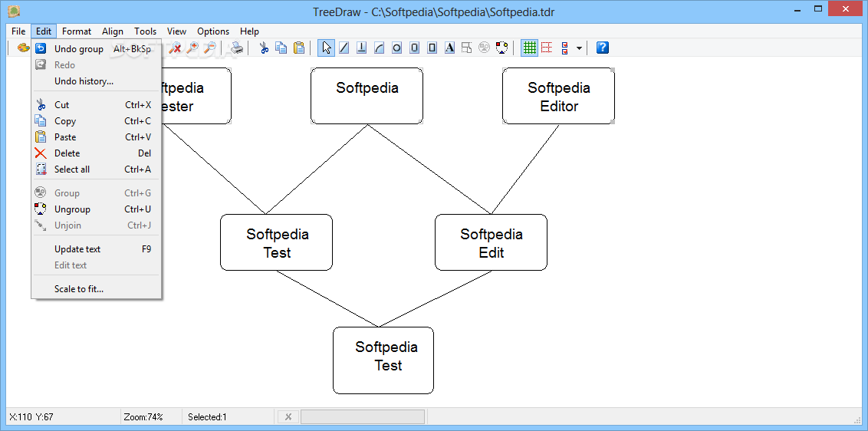
Task: Select the Softpedia Edit box
Action: click(x=491, y=242)
